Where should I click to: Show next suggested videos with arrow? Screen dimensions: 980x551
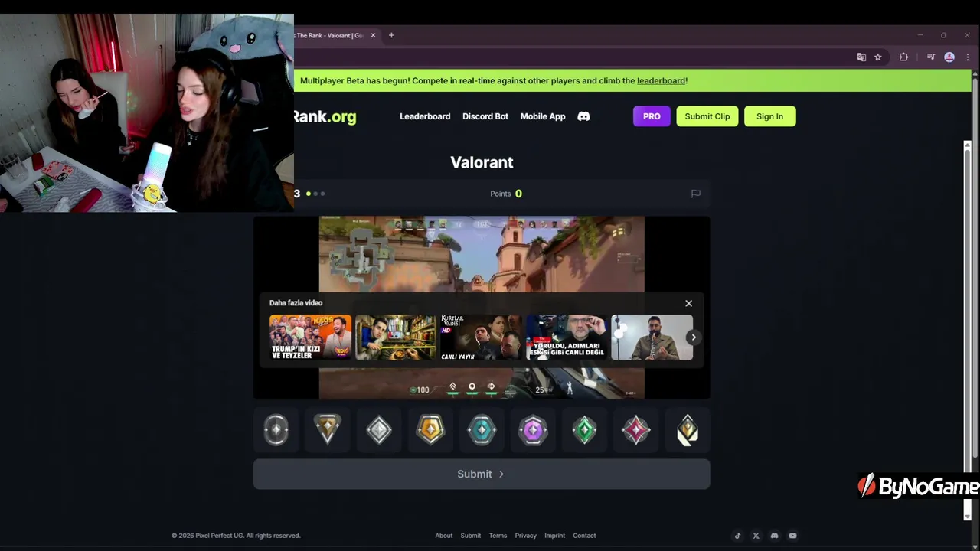coord(694,337)
